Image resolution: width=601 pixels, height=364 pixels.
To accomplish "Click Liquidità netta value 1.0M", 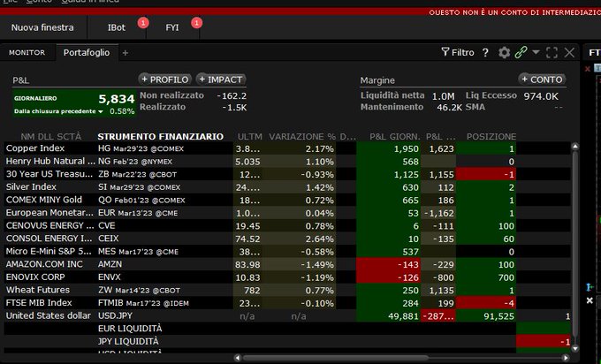I will pos(443,96).
